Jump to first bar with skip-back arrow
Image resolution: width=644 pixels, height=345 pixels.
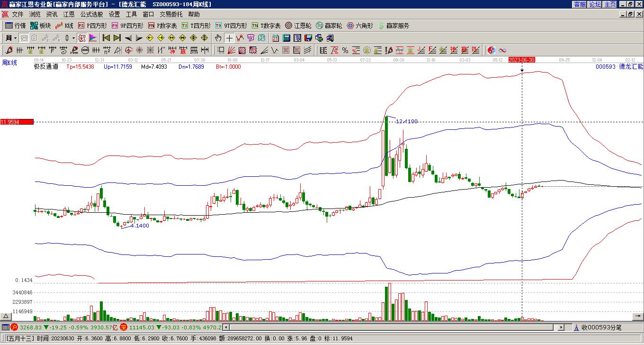coord(107,38)
